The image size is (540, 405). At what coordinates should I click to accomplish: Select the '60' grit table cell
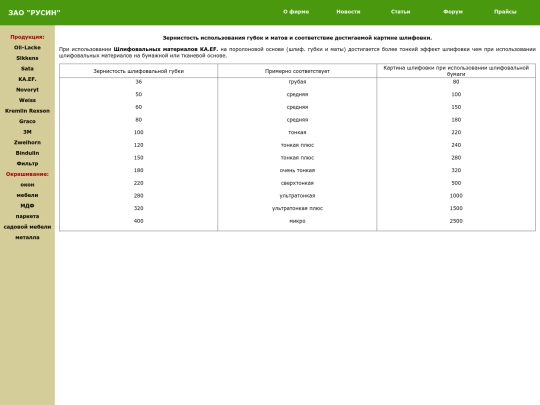(138, 107)
